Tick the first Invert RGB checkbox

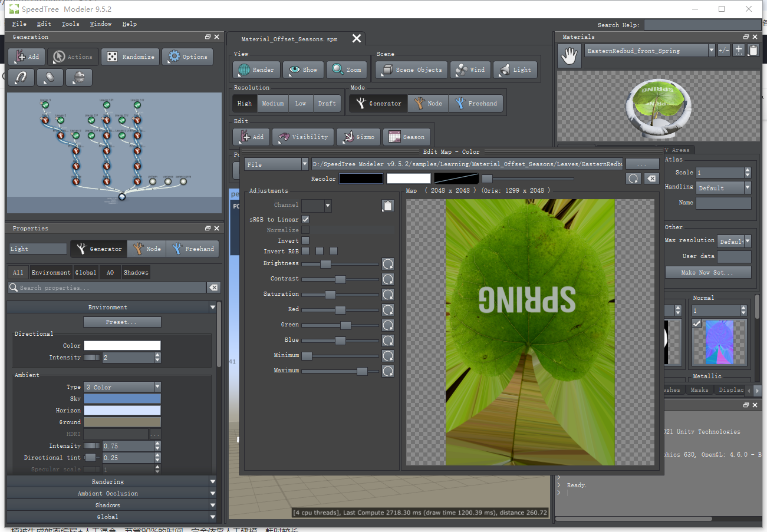pyautogui.click(x=305, y=251)
